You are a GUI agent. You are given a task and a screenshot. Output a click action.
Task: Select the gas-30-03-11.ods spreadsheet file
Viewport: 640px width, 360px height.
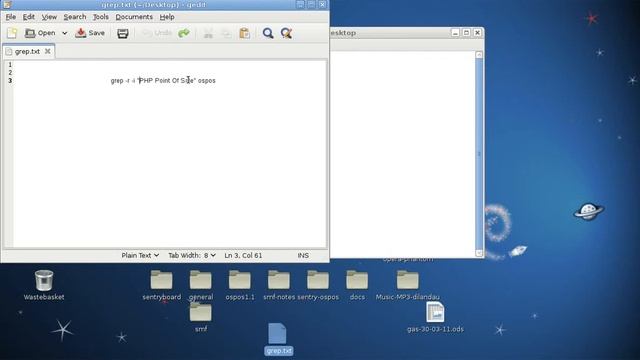coord(435,318)
